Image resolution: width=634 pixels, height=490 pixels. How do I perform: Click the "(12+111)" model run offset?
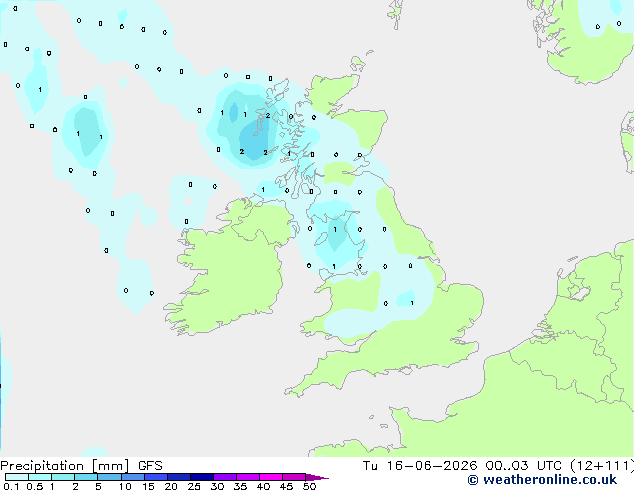coord(602,466)
